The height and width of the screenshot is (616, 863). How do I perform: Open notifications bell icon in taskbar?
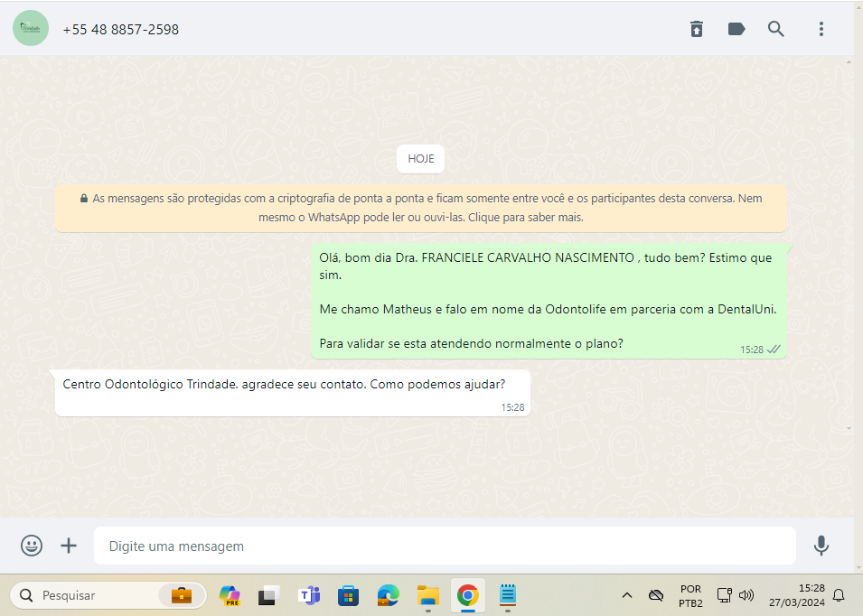pyautogui.click(x=839, y=595)
